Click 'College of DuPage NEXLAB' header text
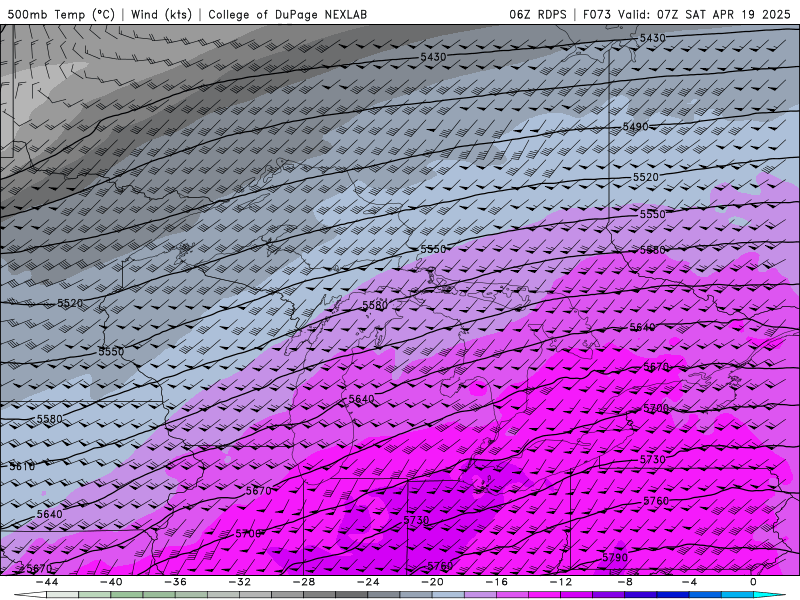800x600 pixels. click(x=287, y=14)
